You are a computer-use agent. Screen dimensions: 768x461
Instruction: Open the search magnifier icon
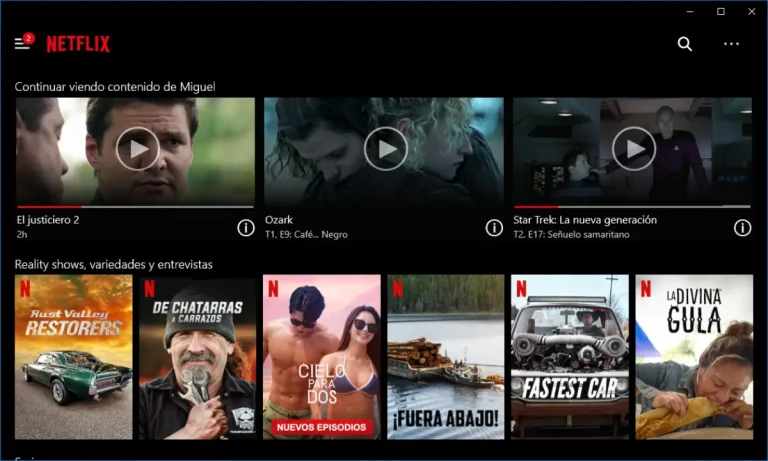(685, 44)
